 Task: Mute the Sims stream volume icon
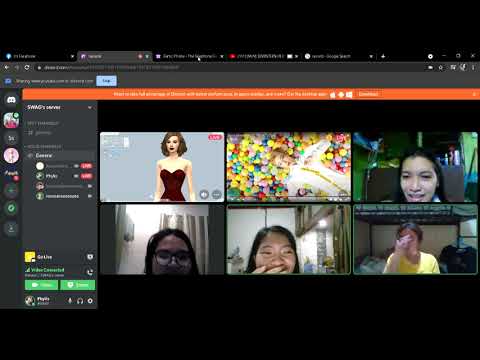point(204,194)
